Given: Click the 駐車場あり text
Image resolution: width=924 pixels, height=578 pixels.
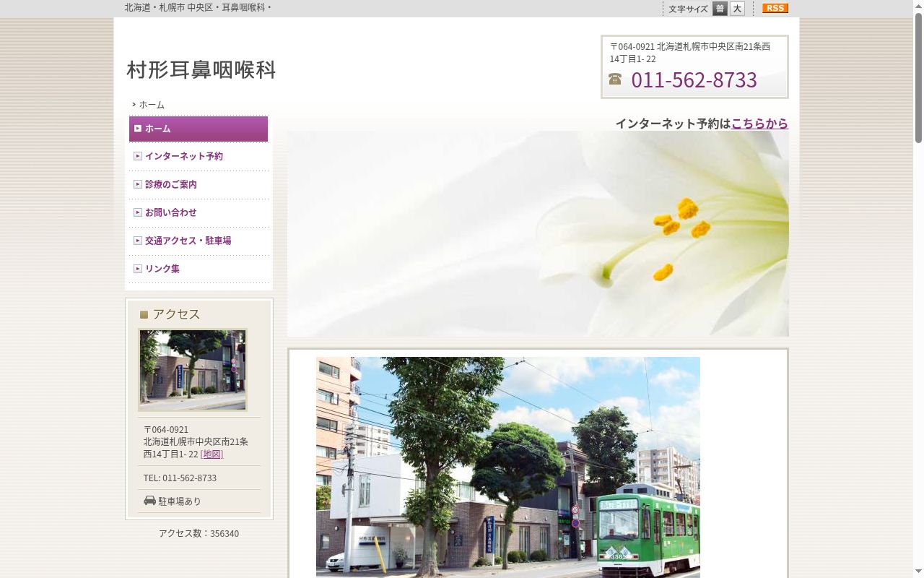Looking at the screenshot, I should tap(180, 501).
